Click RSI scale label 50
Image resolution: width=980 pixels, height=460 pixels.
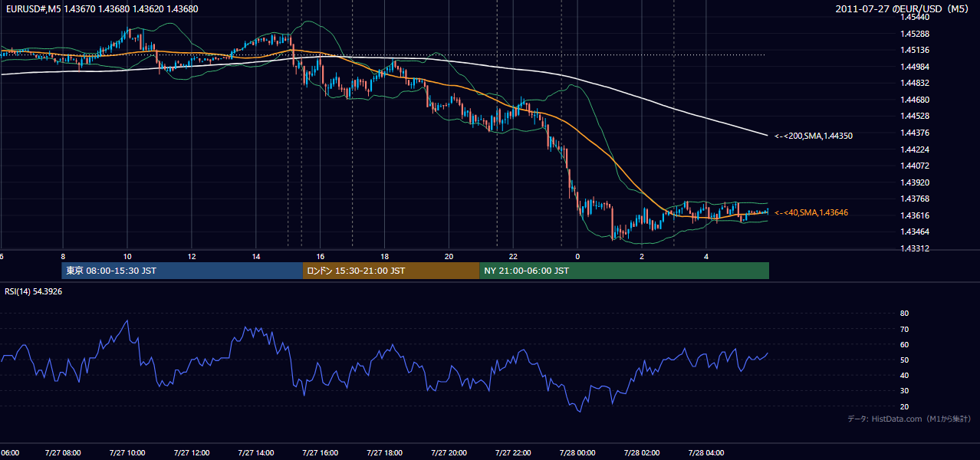click(904, 360)
